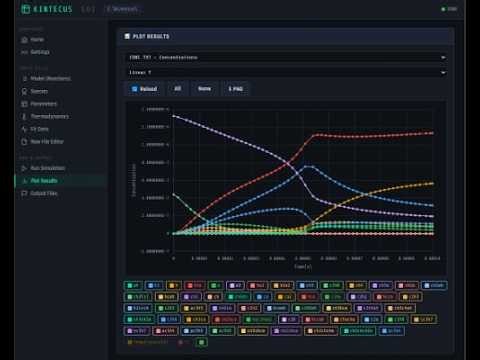Toggle the last blue species chip in top legend row

pos(434,286)
